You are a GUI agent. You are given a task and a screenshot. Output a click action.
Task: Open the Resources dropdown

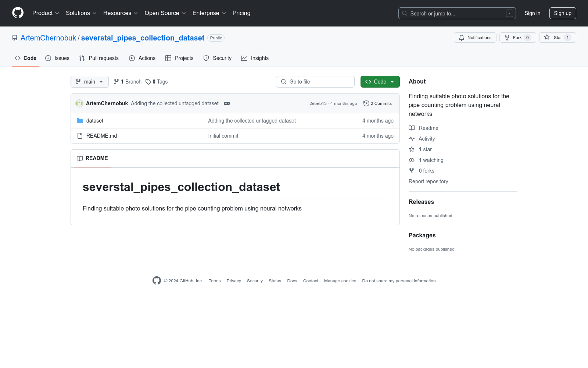(x=121, y=13)
